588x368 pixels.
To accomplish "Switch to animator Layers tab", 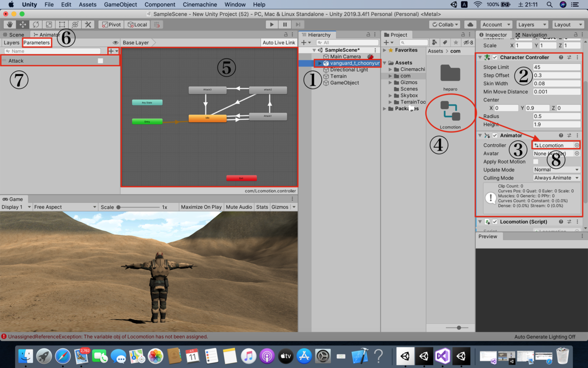I will click(11, 43).
